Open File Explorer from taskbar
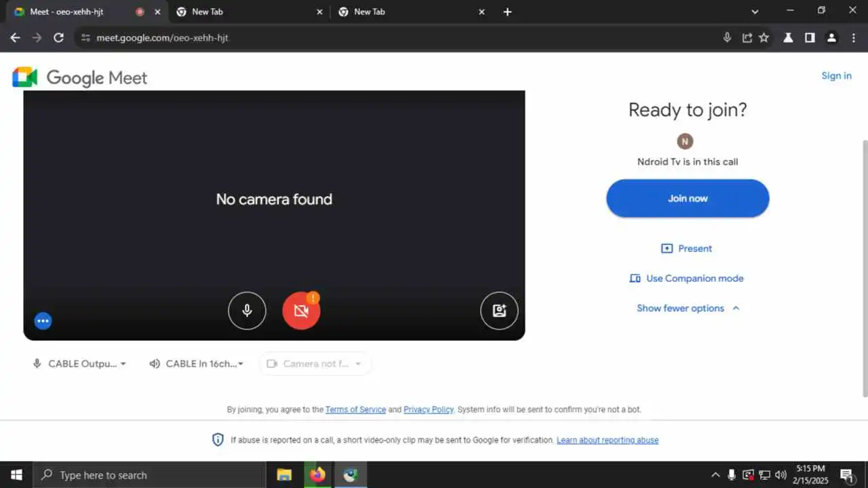The height and width of the screenshot is (488, 868). coord(284,475)
